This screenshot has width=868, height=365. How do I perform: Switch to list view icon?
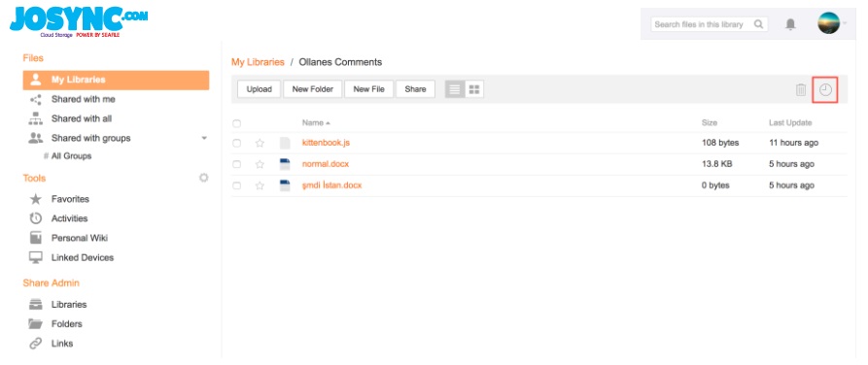click(x=455, y=89)
